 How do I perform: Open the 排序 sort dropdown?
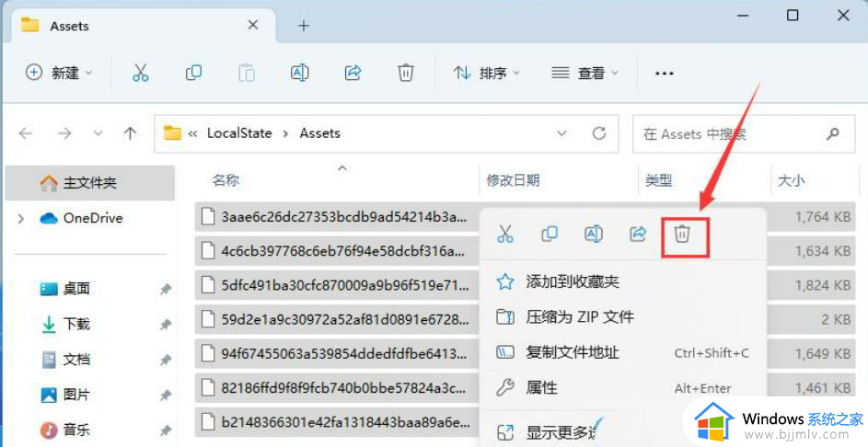pos(487,73)
